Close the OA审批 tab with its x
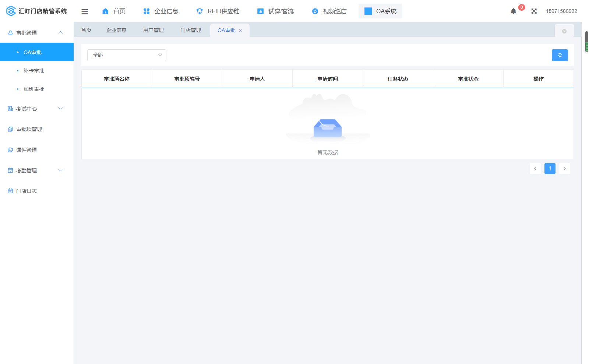The width and height of the screenshot is (589, 364). (240, 31)
